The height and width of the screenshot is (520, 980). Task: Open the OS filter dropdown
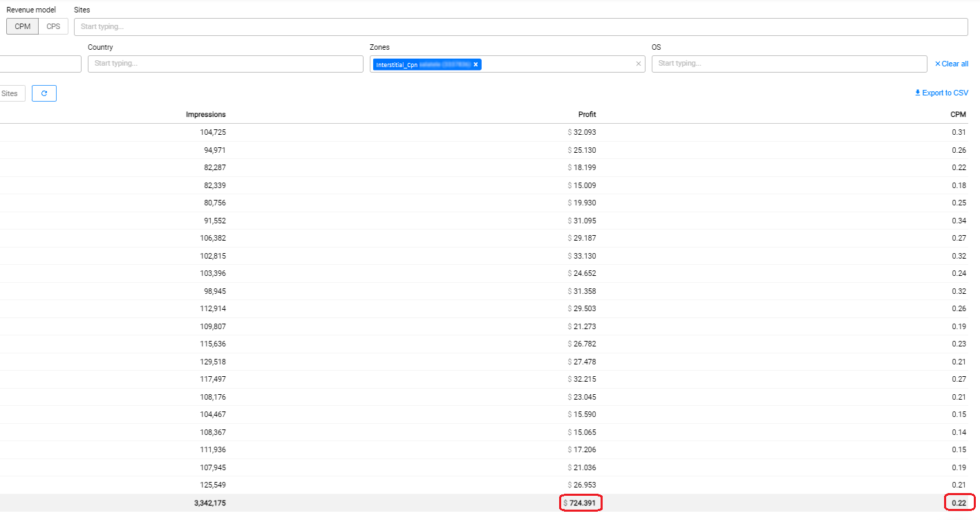pyautogui.click(x=788, y=64)
